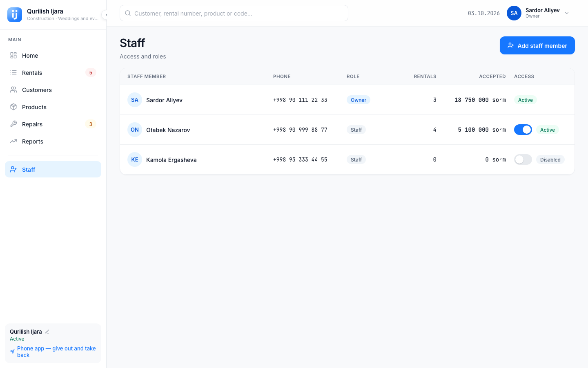Screen dimensions: 588x368
Task: Click the KE avatar for Kamola Ergasheva
Action: coord(135,159)
